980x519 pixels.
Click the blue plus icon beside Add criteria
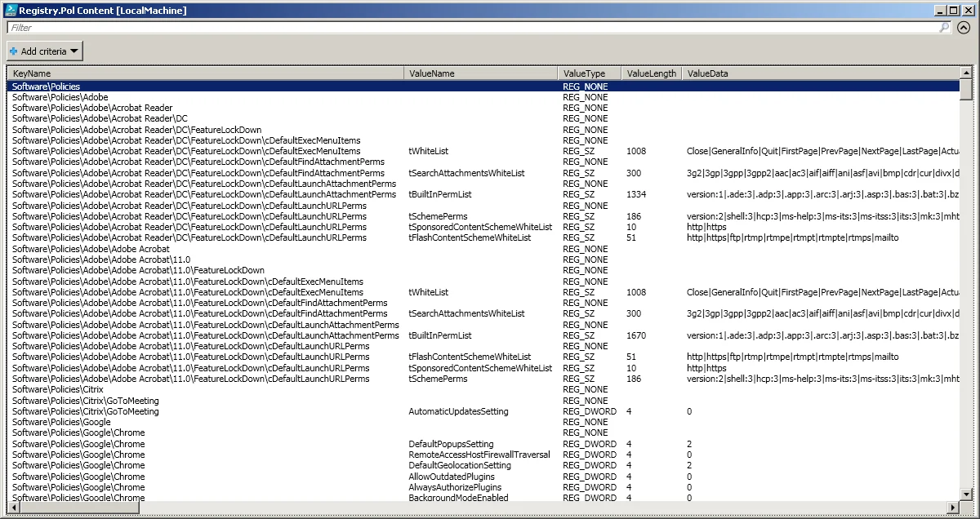click(x=12, y=51)
